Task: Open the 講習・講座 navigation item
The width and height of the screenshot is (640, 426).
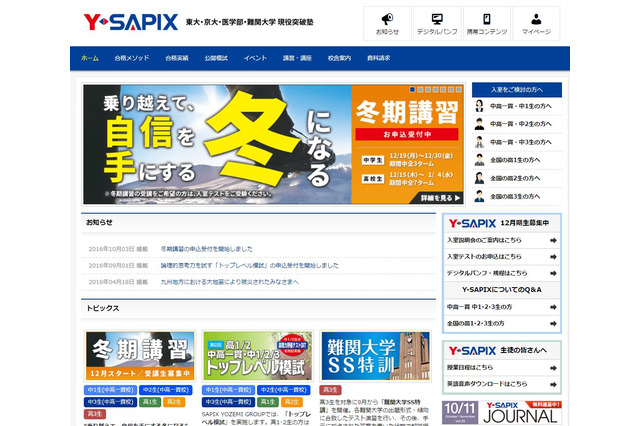Action: [297, 58]
